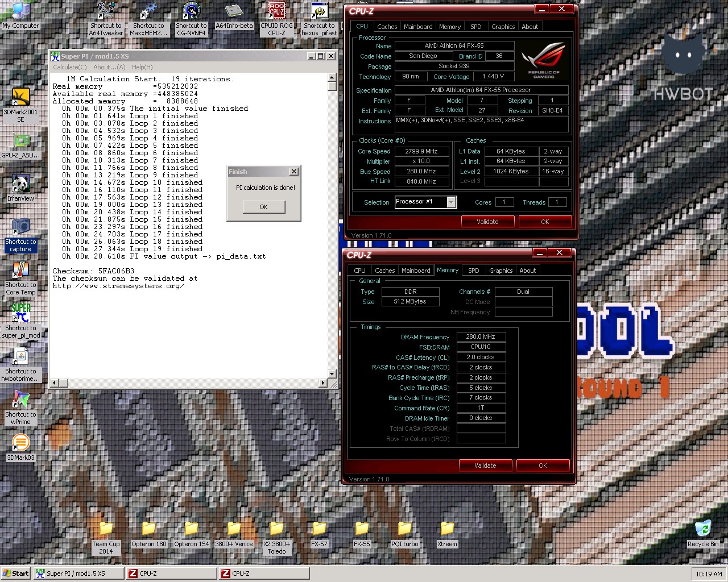Open the hwbotprime shortcut icon
This screenshot has height=582, width=728.
20,365
